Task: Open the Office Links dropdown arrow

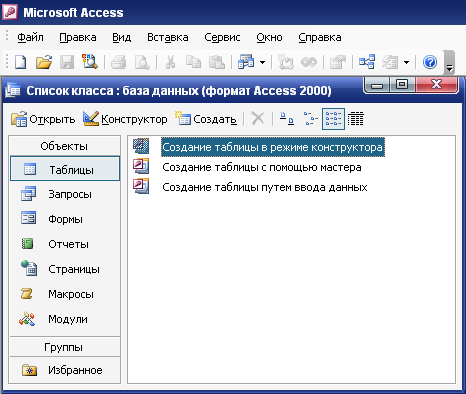Action: point(263,62)
